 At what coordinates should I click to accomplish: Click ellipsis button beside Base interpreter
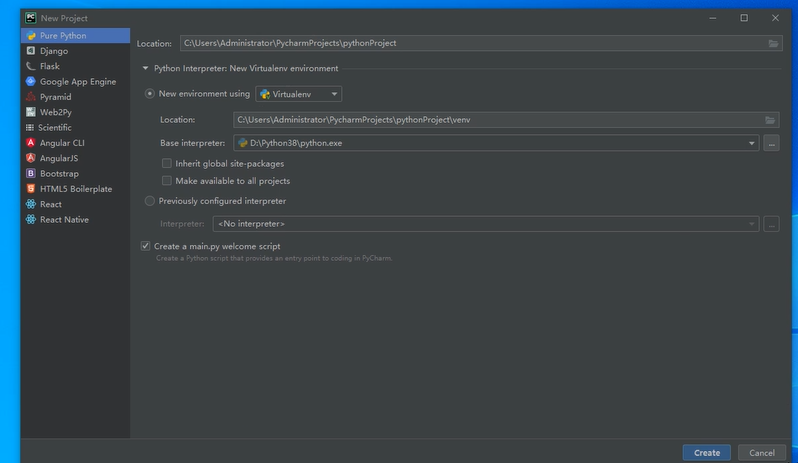[771, 143]
